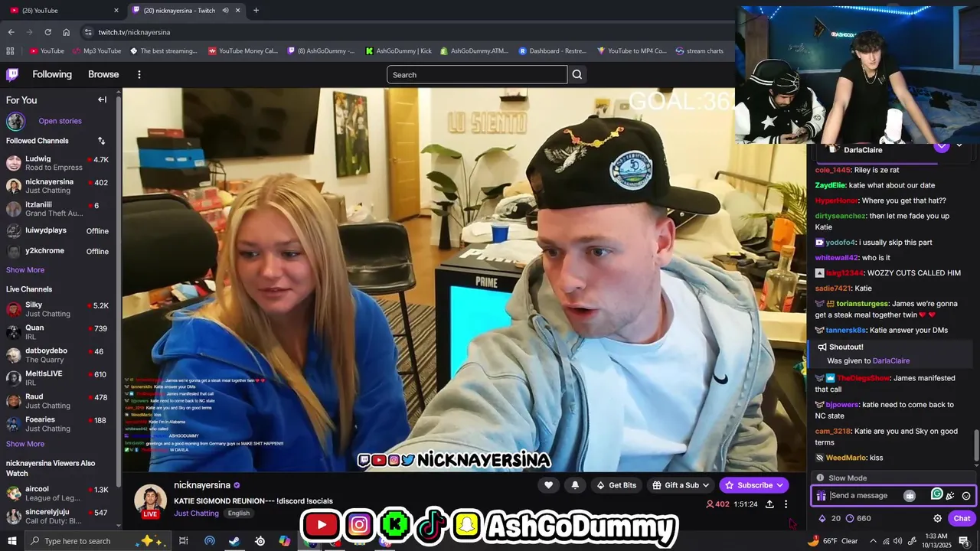Open the bookmarks bar apps grid icon
Viewport: 980px width, 551px height.
[10, 51]
